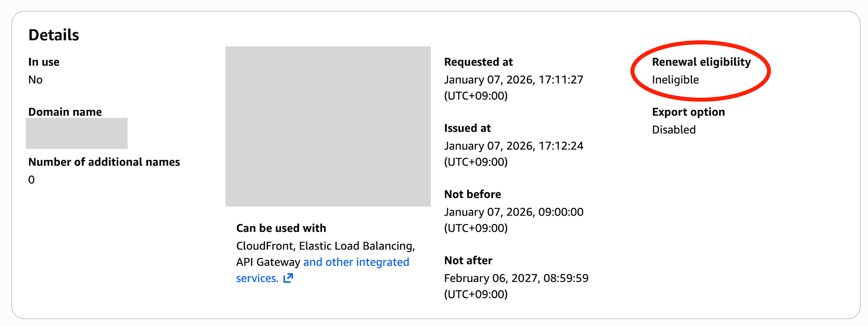Click the Details panel heading
This screenshot has height=326, width=868.
(x=54, y=35)
